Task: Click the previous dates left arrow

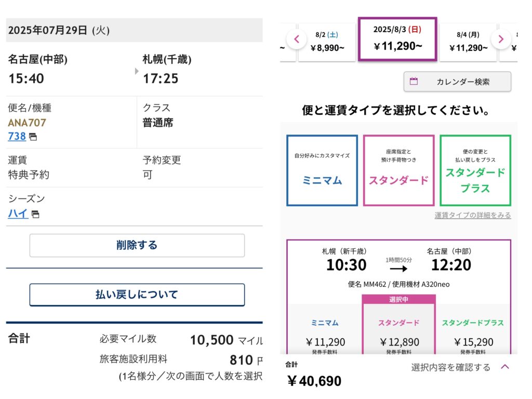Action: tap(297, 39)
